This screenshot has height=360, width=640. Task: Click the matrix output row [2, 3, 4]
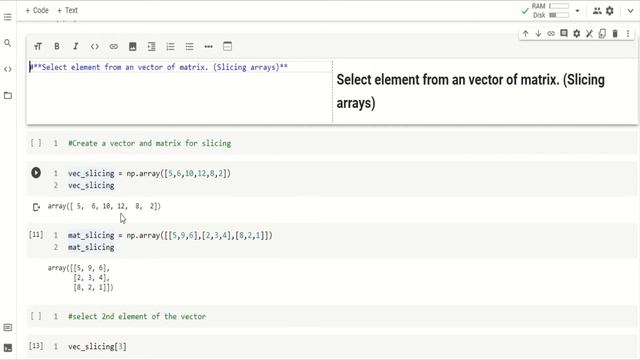pos(91,278)
